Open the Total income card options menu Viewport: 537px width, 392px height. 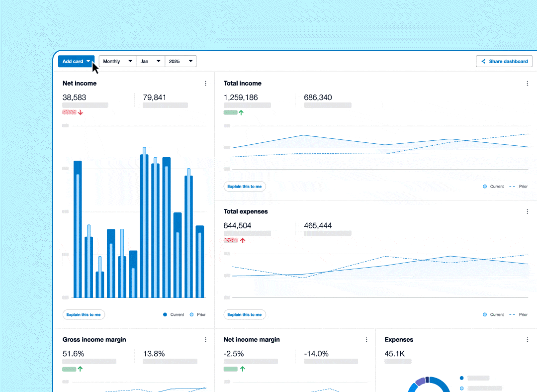(528, 83)
